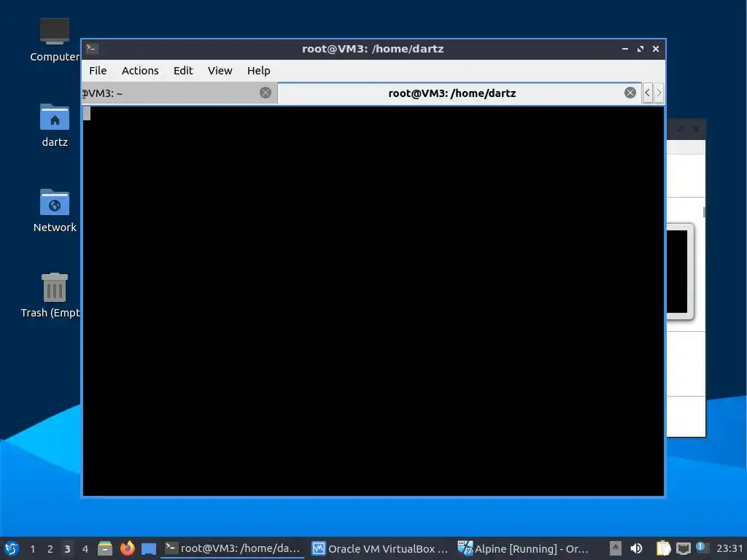
Task: Select the Oracle VM VirtualBox taskbar entry
Action: pyautogui.click(x=380, y=548)
